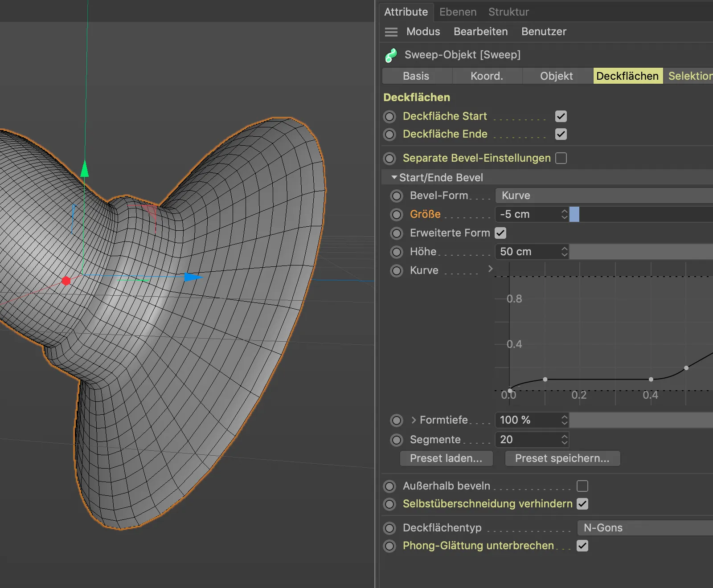Screen dimensions: 713x588
Task: Select the Basis tab
Action: [x=417, y=76]
